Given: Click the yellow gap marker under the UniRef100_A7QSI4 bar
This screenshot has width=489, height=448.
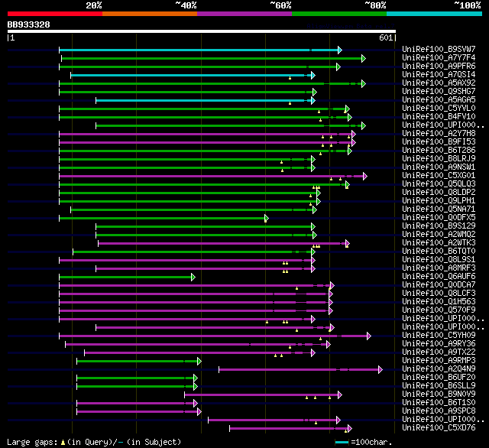Looking at the screenshot, I should tap(290, 78).
